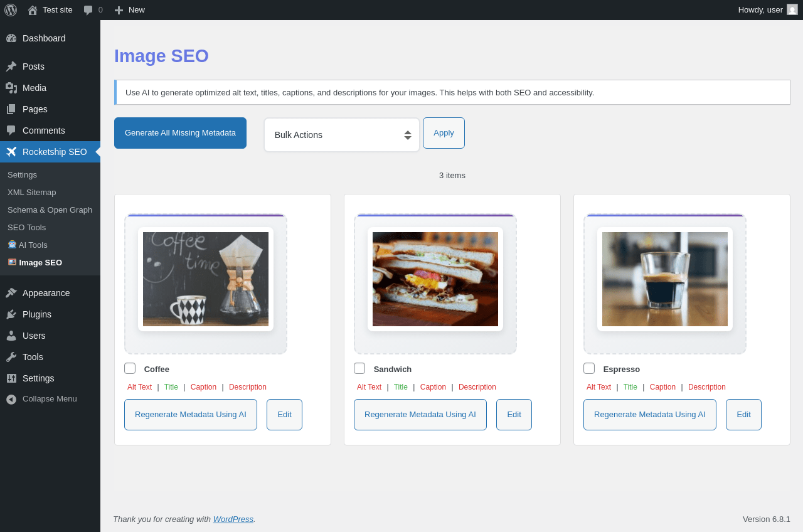Select the Sandwich image checkbox
Screen dimensions: 803x532
click(x=359, y=368)
